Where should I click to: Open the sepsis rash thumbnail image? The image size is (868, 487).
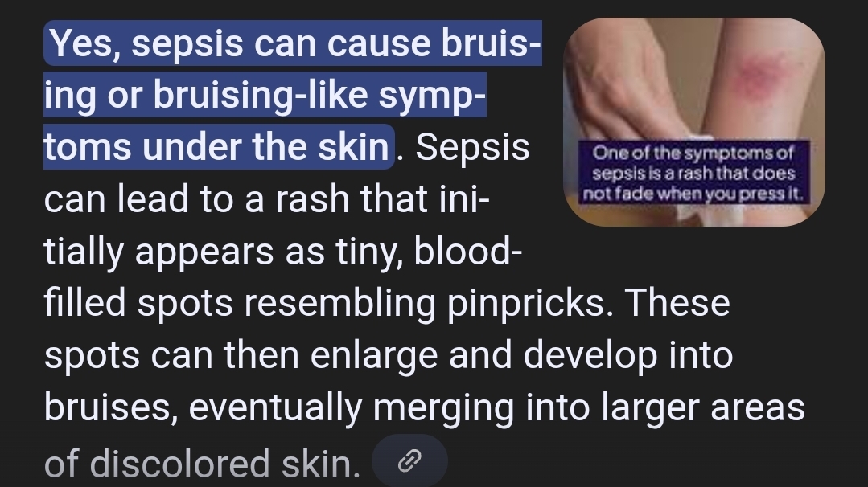pyautogui.click(x=694, y=121)
